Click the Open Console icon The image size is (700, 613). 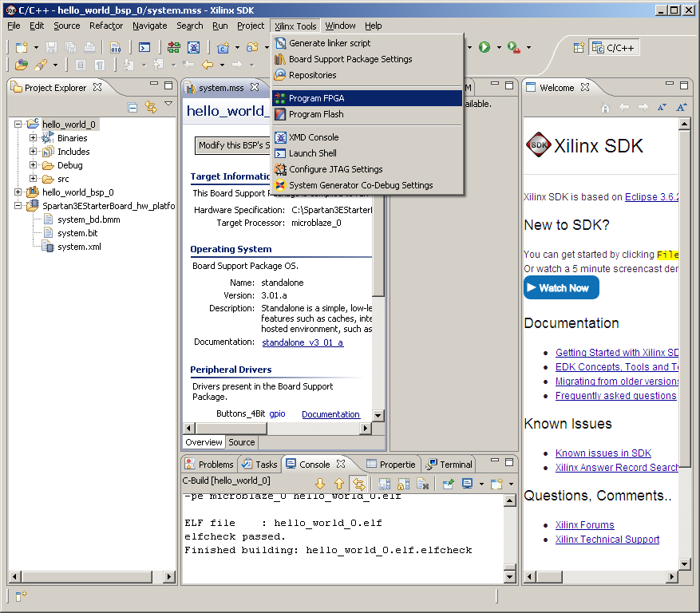click(496, 484)
